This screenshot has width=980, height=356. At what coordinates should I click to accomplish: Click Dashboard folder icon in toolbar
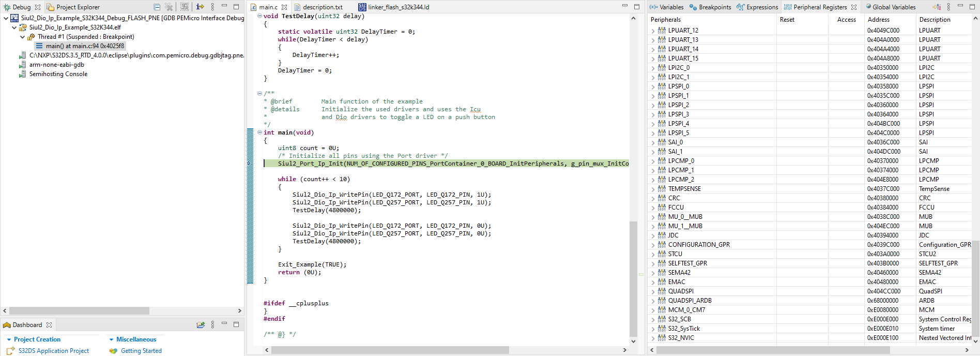201,325
